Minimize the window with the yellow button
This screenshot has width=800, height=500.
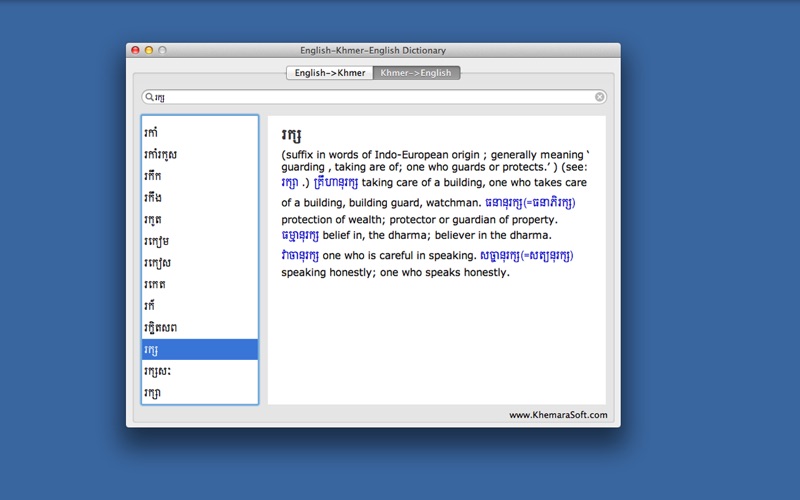149,50
